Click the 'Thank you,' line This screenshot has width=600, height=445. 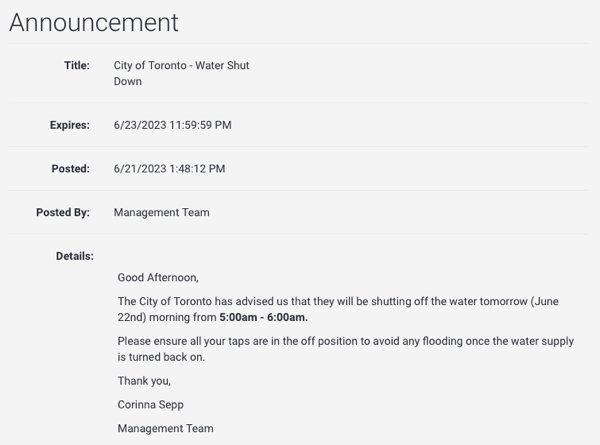(144, 381)
